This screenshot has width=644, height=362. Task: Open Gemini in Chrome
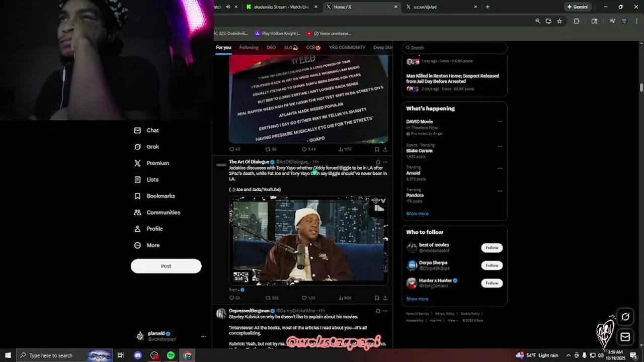(577, 7)
